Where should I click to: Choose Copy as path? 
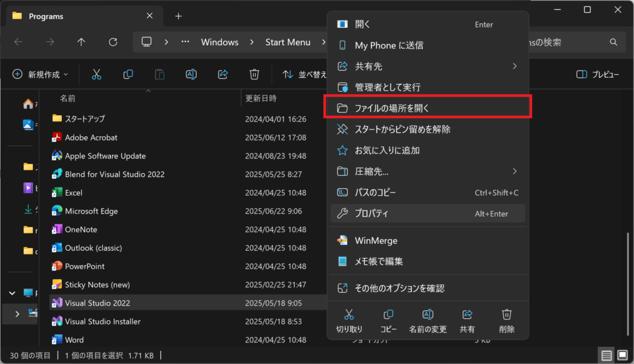(428, 192)
